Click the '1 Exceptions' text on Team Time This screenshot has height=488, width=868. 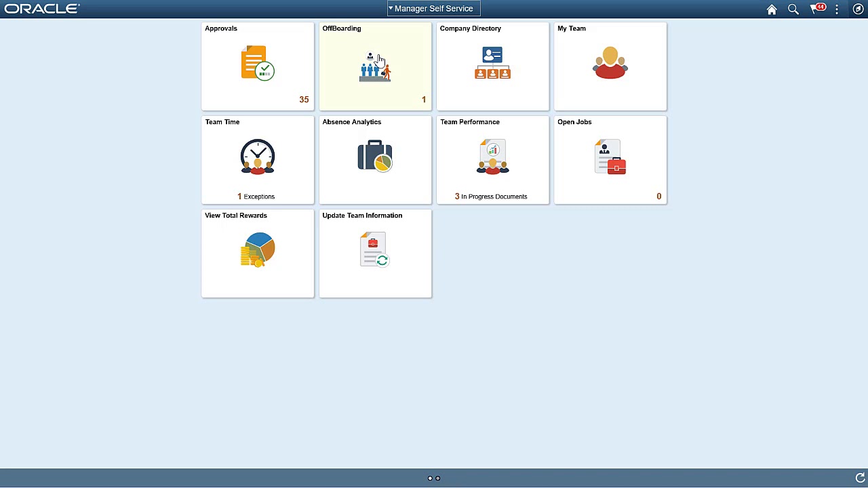pos(256,197)
